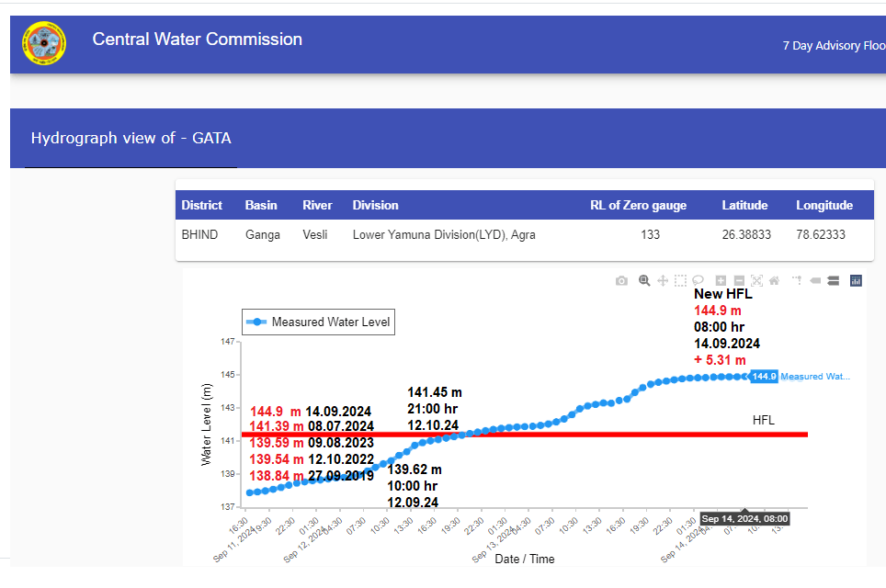The image size is (886, 588).
Task: Click the Zoom out minus icon
Action: [x=739, y=280]
